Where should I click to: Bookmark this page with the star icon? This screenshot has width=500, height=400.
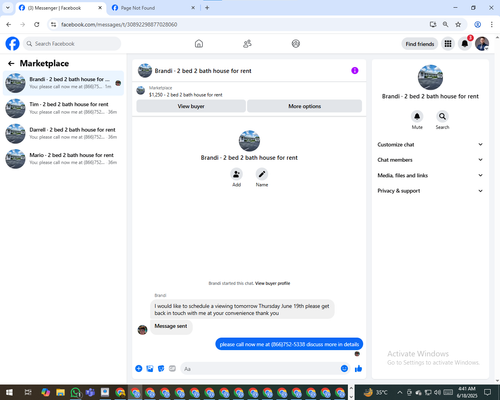(x=458, y=24)
